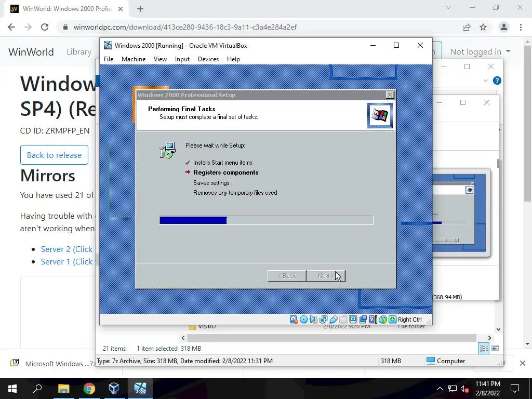Click the recording indicator icon in VirtualBox status bar
Image resolution: width=532 pixels, height=399 pixels.
[363, 320]
